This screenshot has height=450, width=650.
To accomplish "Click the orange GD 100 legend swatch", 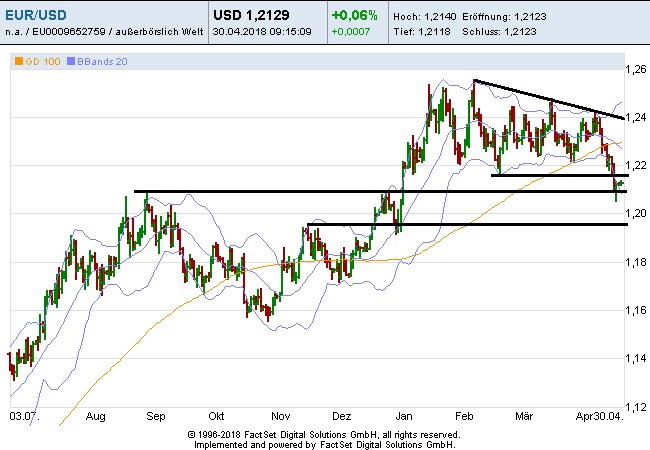I will point(19,61).
